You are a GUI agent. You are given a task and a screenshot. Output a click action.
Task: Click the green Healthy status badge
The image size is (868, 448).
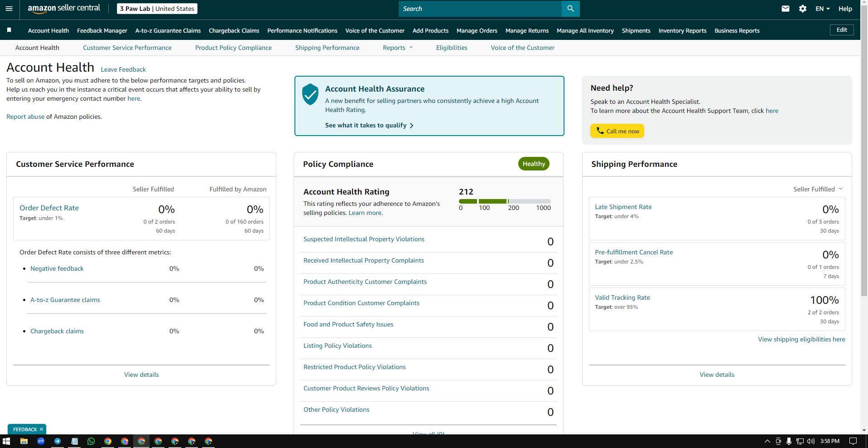(x=534, y=164)
